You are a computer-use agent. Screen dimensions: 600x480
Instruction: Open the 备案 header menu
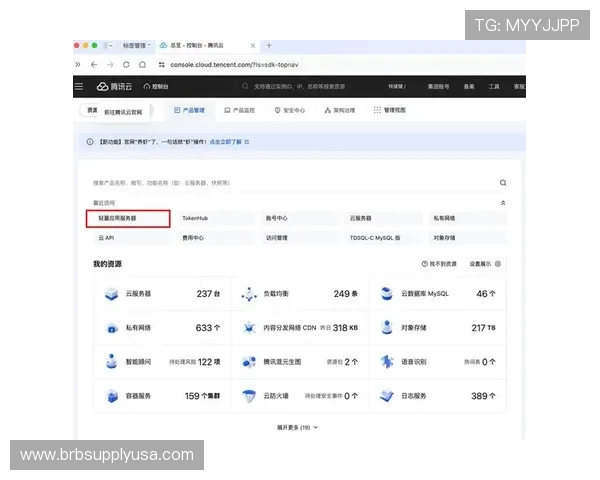point(469,87)
